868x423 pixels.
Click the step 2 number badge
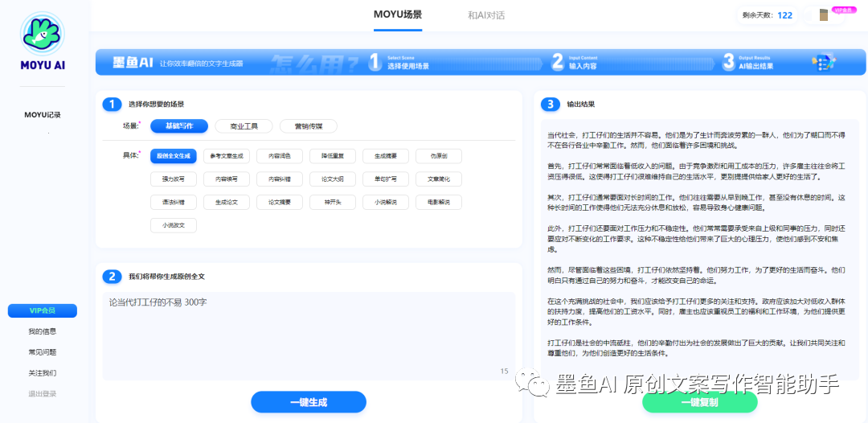tap(112, 276)
